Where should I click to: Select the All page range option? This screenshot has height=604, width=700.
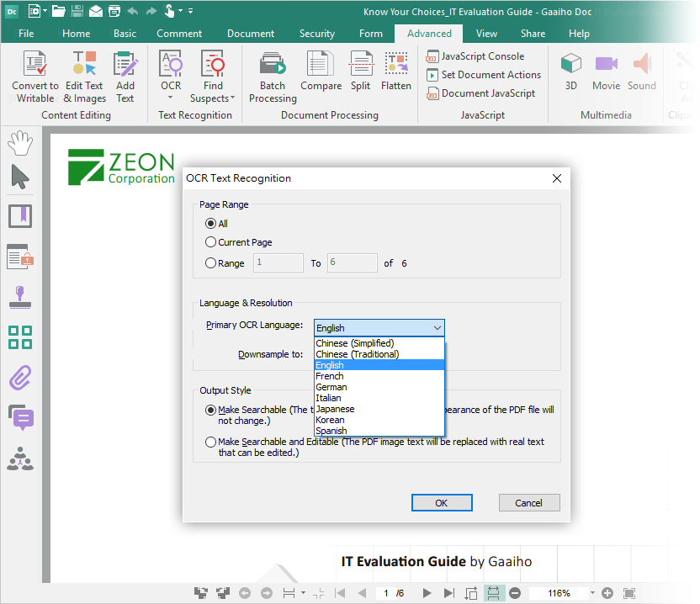point(210,224)
